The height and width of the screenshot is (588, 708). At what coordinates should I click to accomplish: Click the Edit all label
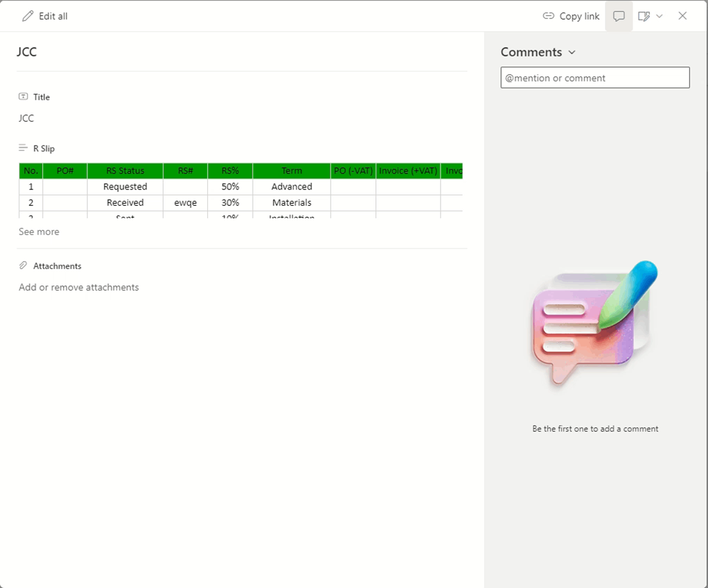pos(53,16)
